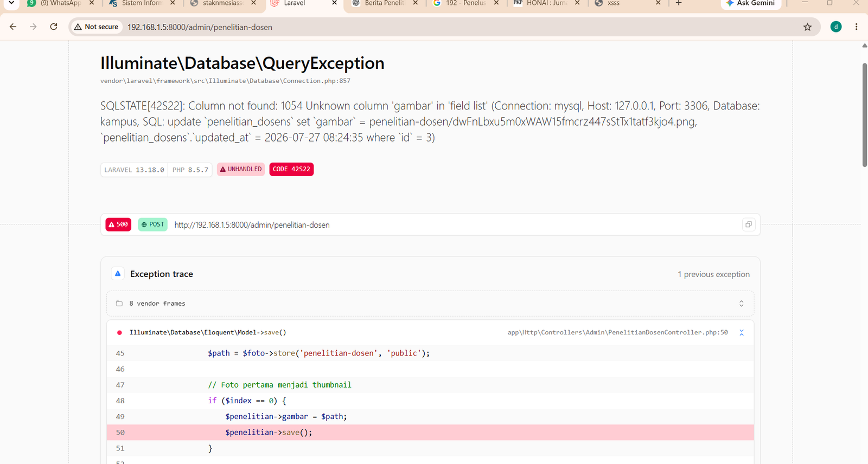Toggle the vendor frames expand arrows
The width and height of the screenshot is (868, 464).
tap(742, 304)
